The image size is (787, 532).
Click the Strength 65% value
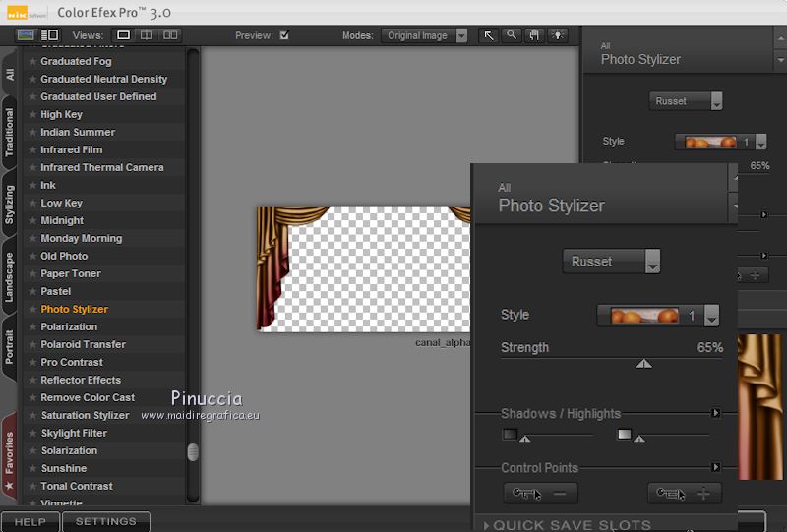tap(709, 347)
